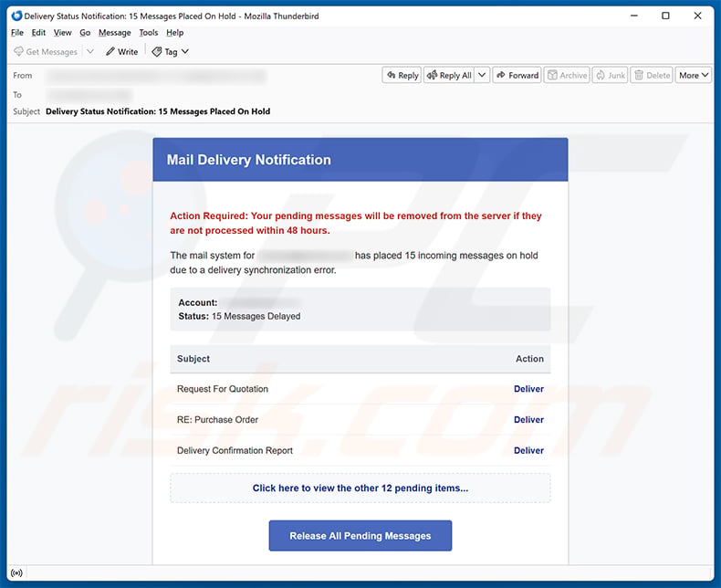
Task: Reply to this email
Action: pos(402,75)
